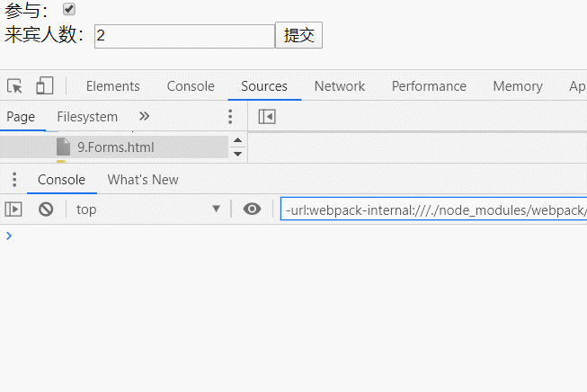Hide the navigator sidebar toggle icon
587x392 pixels.
[x=267, y=117]
